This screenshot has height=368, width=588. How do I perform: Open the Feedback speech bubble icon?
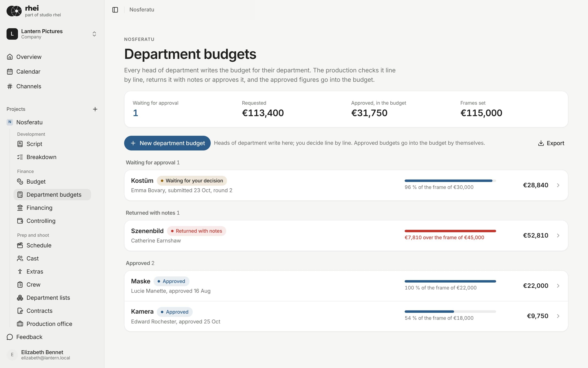10,337
